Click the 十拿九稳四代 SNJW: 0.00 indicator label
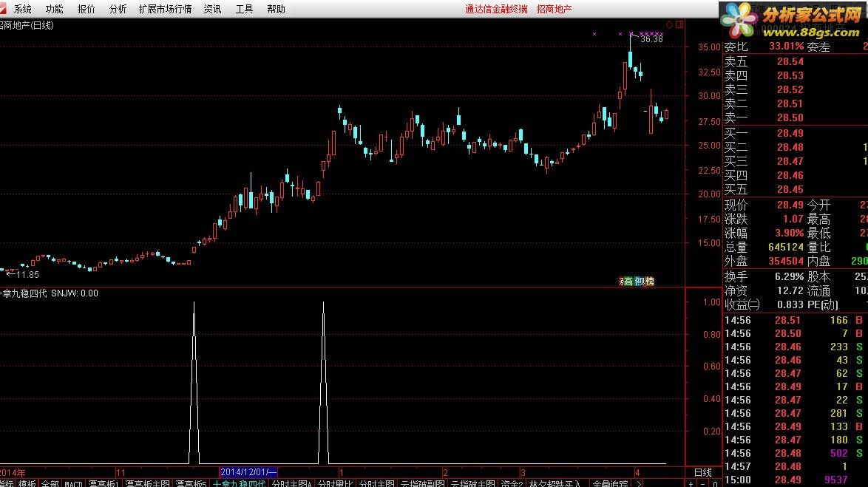868x487 pixels. click(50, 293)
